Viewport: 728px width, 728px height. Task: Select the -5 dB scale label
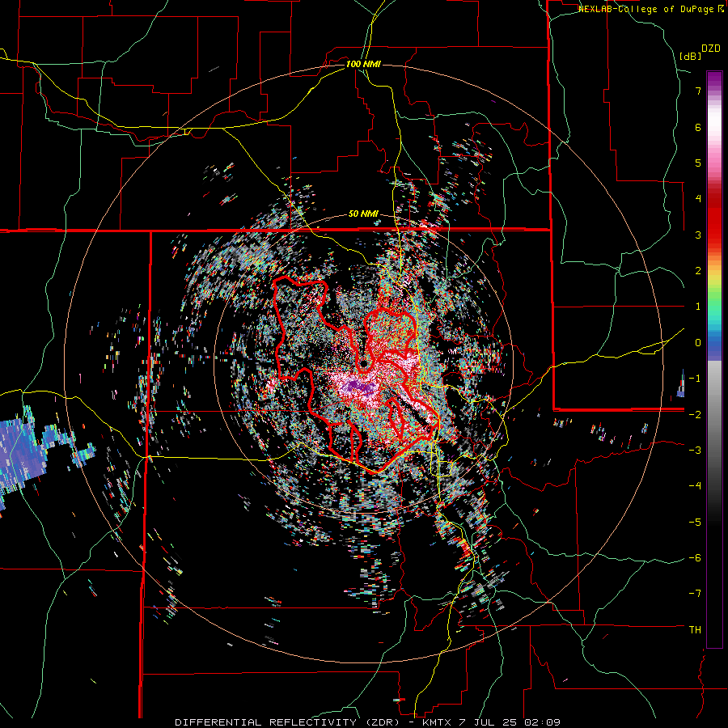(695, 522)
